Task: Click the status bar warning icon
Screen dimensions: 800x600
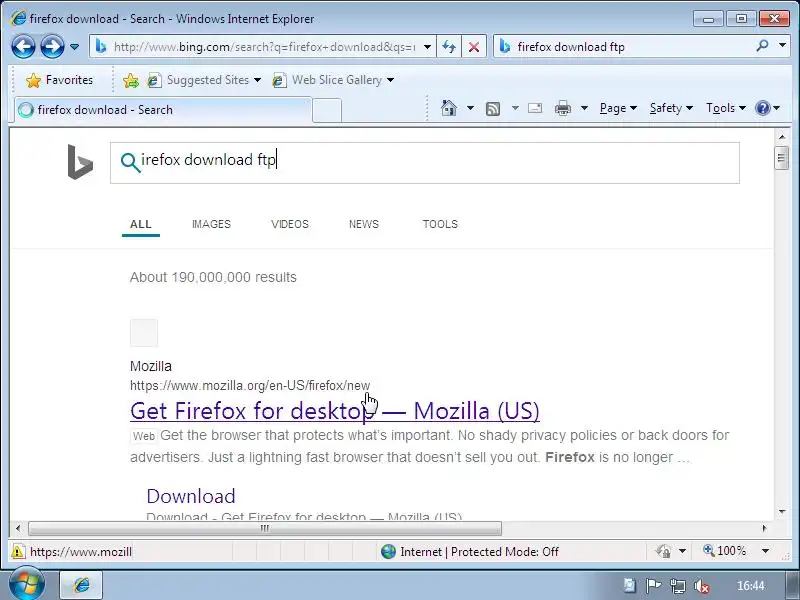Action: [x=18, y=552]
